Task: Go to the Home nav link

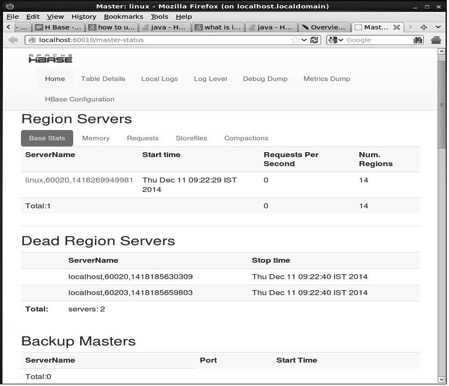Action: pyautogui.click(x=55, y=79)
